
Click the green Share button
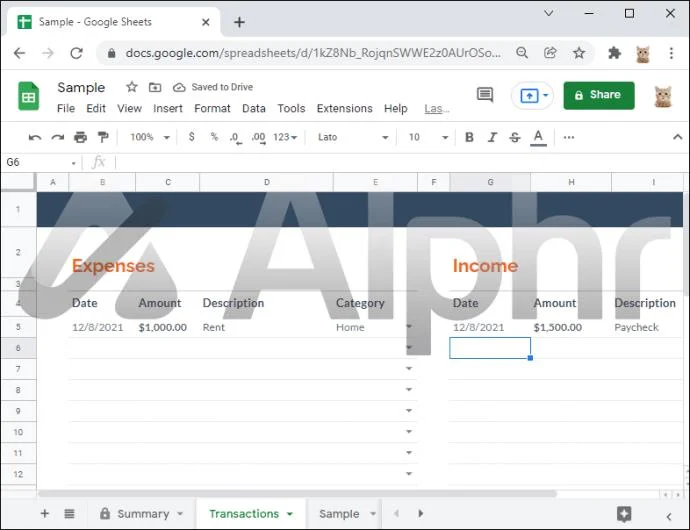pyautogui.click(x=598, y=95)
